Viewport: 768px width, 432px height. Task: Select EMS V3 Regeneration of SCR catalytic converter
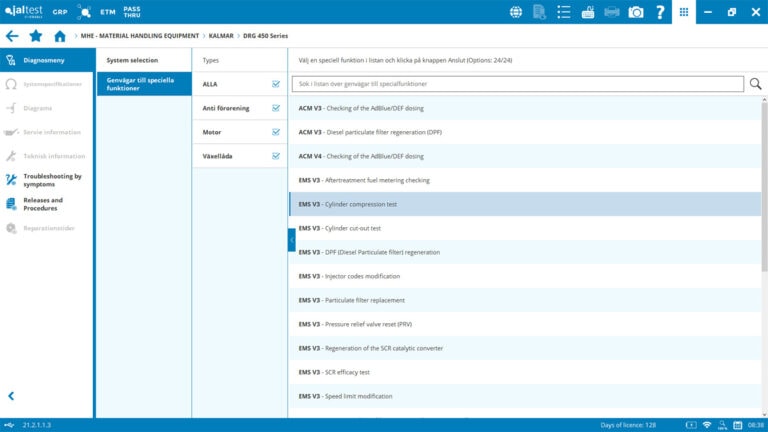coord(525,348)
